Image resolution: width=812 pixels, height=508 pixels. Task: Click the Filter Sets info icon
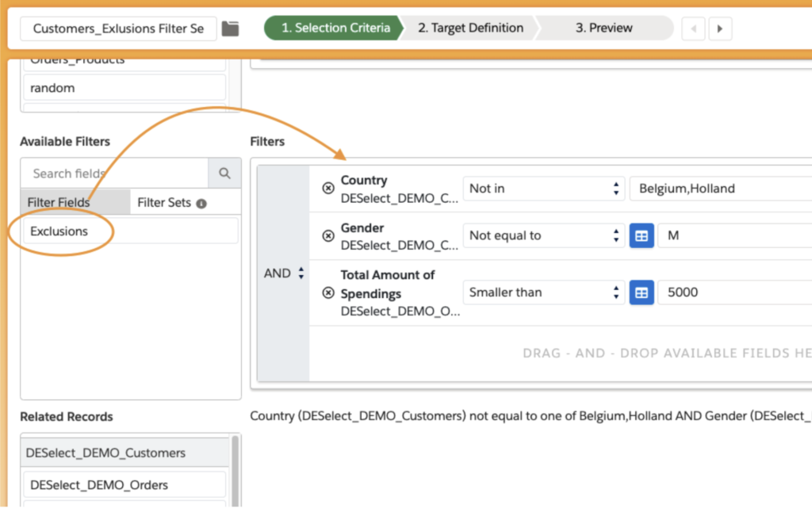click(x=201, y=203)
